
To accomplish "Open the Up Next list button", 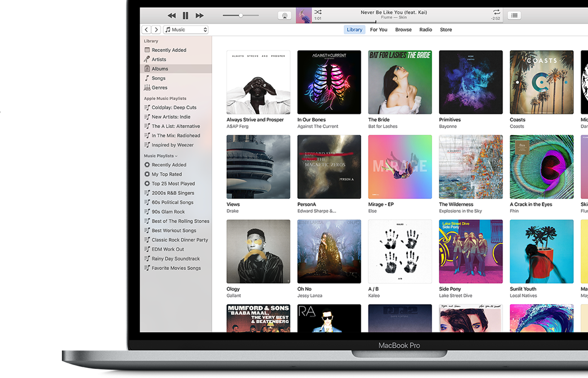I will 514,15.
